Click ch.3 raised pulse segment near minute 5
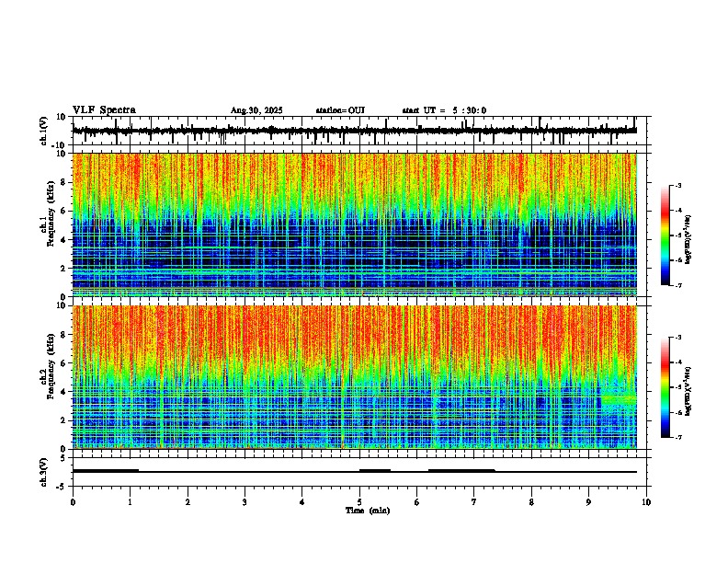 click(x=375, y=470)
